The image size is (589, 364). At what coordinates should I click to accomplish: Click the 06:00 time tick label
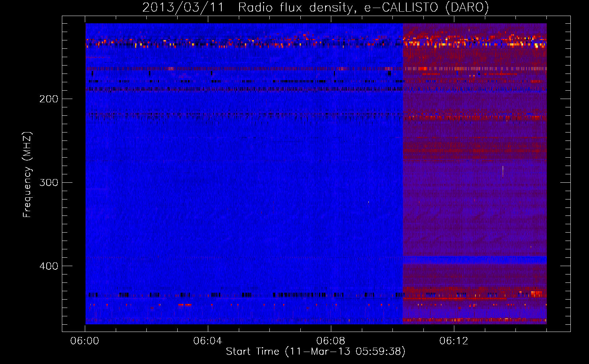point(85,341)
